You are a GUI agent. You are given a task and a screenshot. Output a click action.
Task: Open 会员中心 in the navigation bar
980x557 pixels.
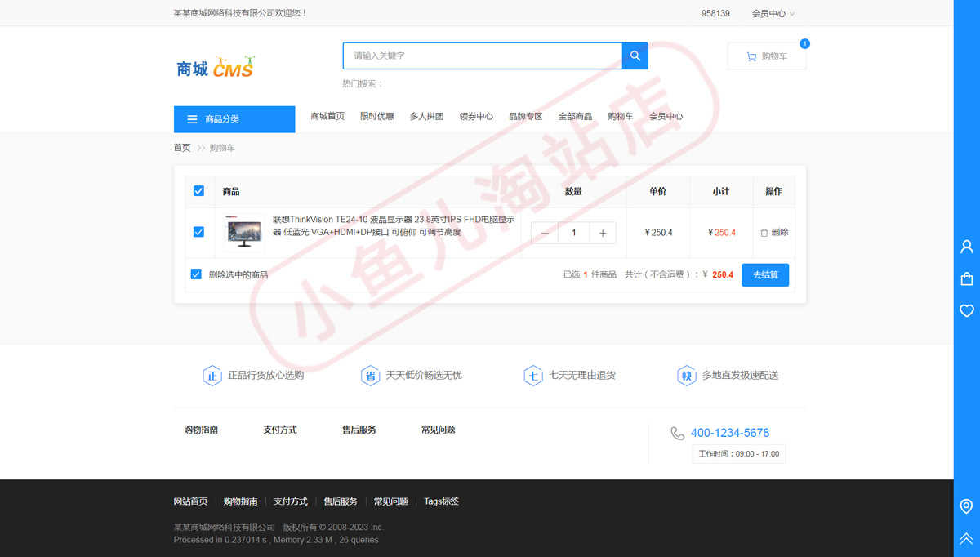coord(666,117)
